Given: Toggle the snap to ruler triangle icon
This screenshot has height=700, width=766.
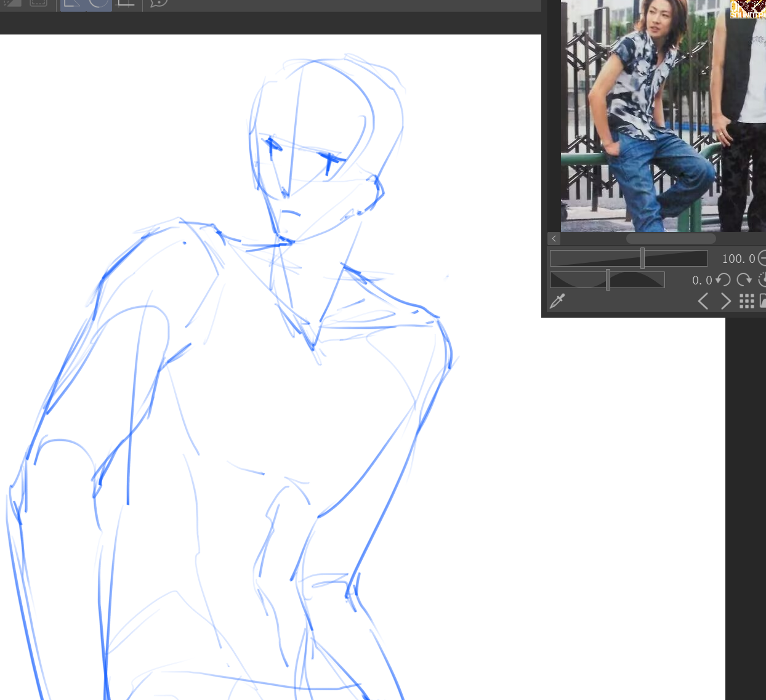Looking at the screenshot, I should [73, 3].
